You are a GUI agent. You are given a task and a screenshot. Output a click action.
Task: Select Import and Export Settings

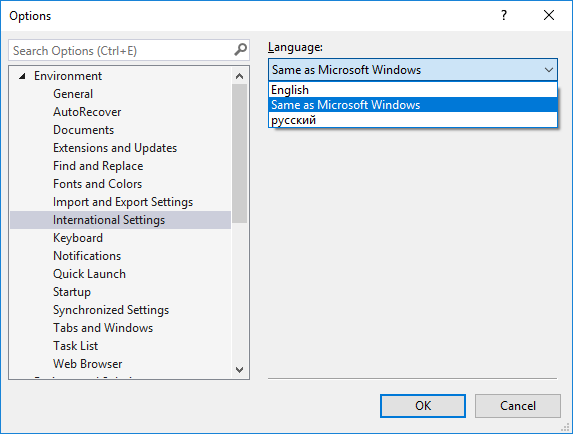coord(123,202)
